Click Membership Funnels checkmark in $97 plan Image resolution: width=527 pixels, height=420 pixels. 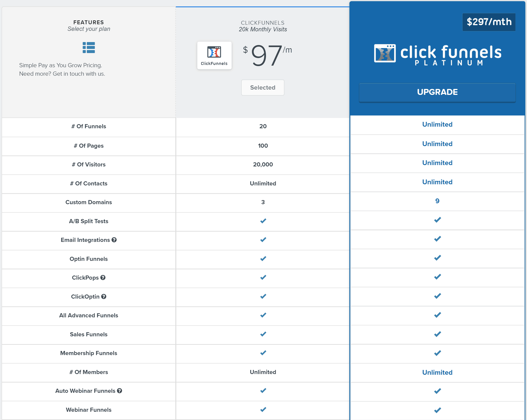[x=263, y=353]
